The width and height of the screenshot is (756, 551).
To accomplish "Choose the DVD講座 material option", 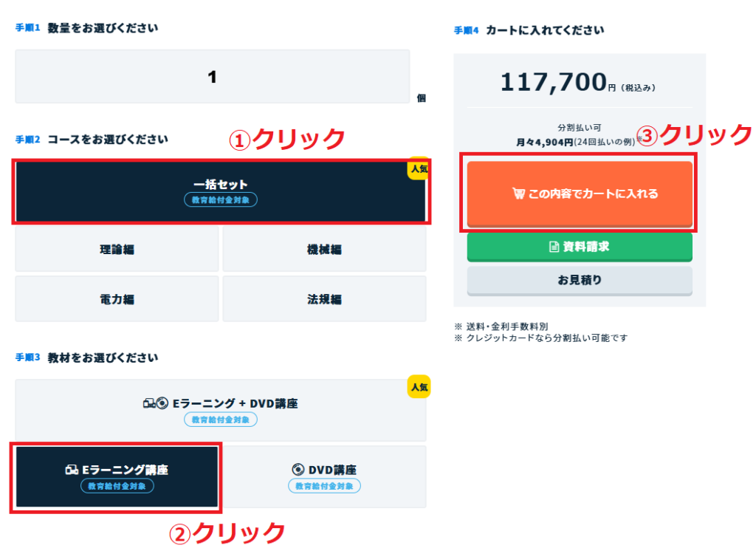I will point(325,476).
